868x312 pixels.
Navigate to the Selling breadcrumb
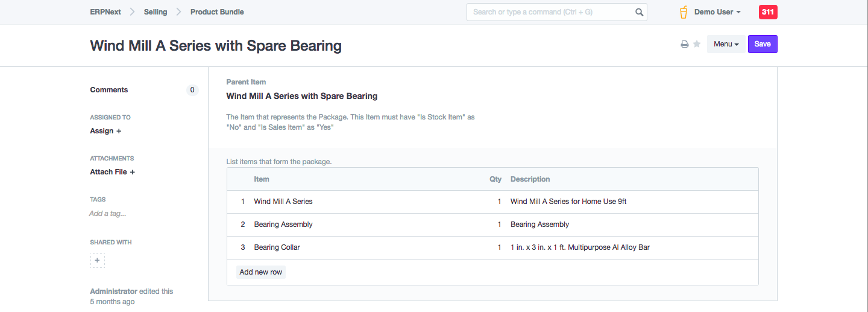[x=156, y=12]
